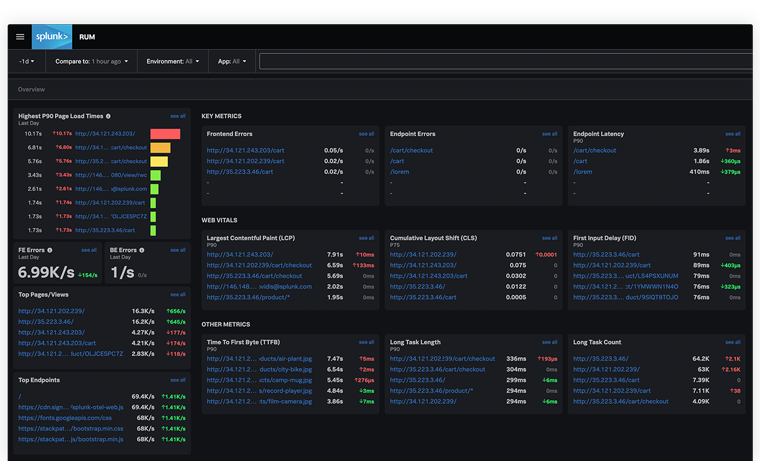Viewport: 760px width, 461px height.
Task: See all Top Endpoints
Action: click(x=178, y=380)
